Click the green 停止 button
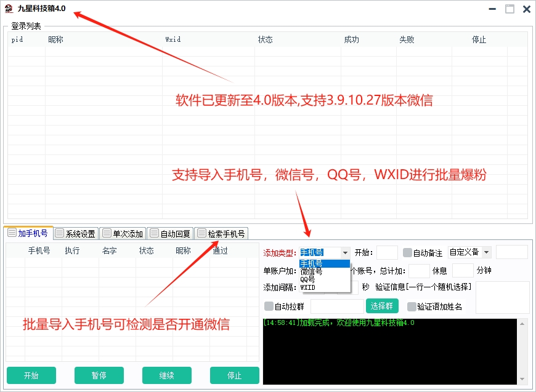This screenshot has height=392, width=536. click(235, 375)
